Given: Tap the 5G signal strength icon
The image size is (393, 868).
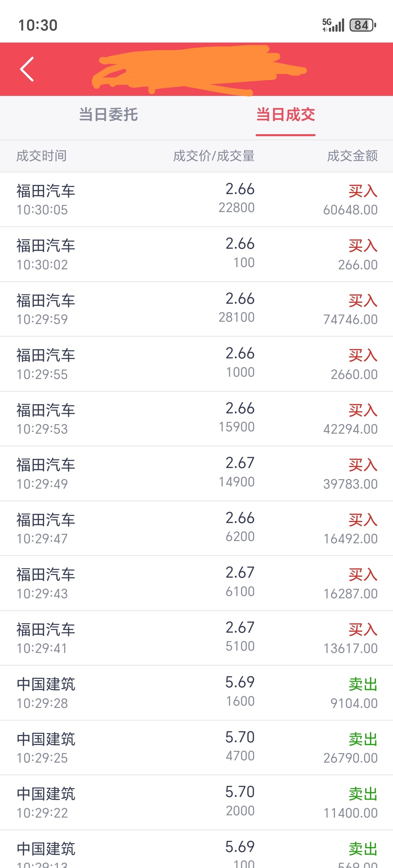Looking at the screenshot, I should click(x=333, y=25).
